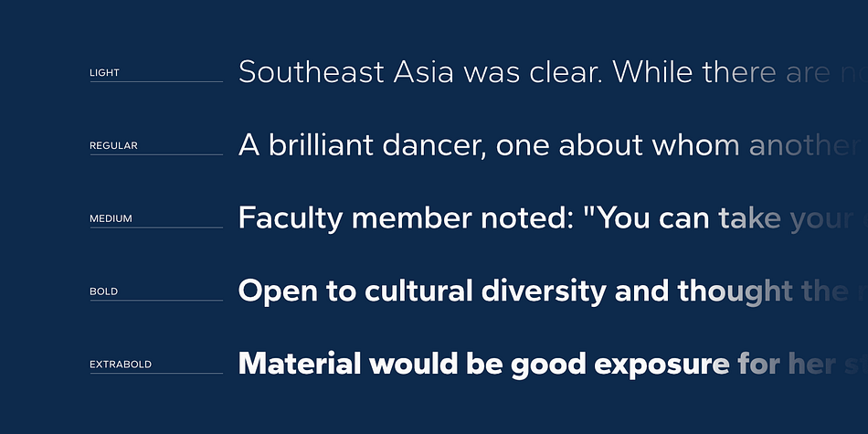Select the word Southeast in Light sample
This screenshot has height=434, width=868.
(311, 72)
